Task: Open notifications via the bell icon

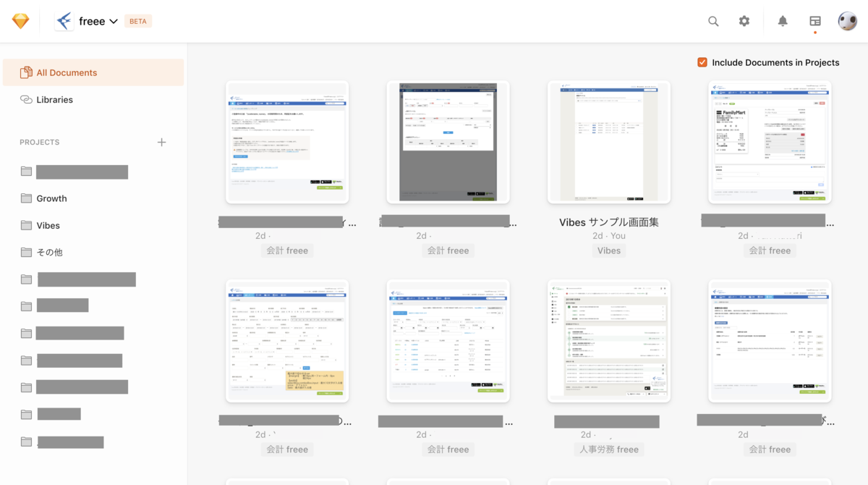Action: [782, 21]
